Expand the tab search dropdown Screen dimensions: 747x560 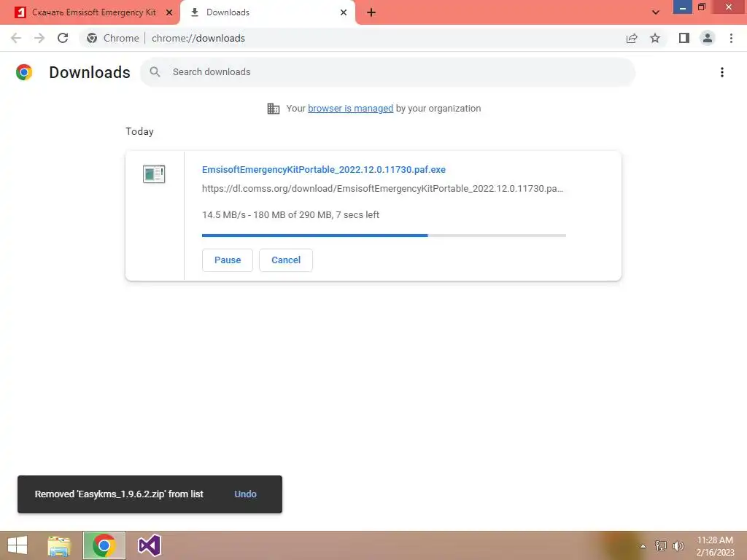click(x=656, y=12)
